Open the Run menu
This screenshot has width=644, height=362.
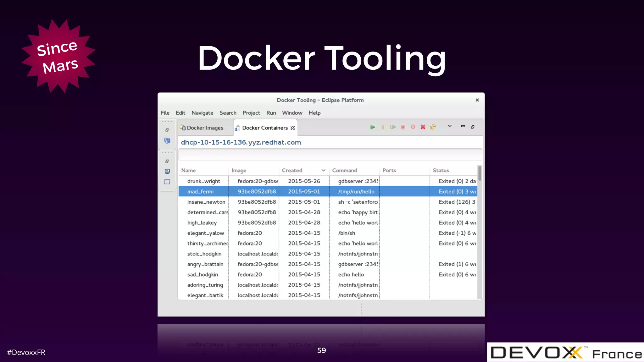click(x=271, y=113)
